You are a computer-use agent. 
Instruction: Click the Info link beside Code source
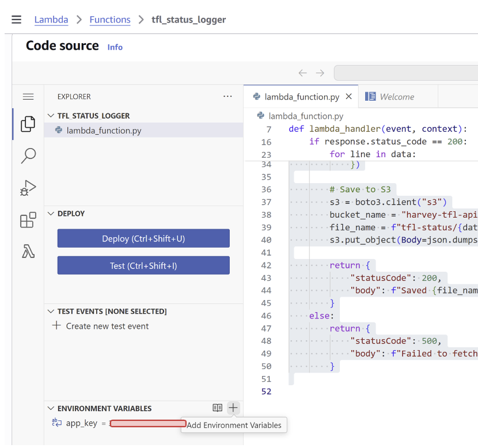[115, 47]
